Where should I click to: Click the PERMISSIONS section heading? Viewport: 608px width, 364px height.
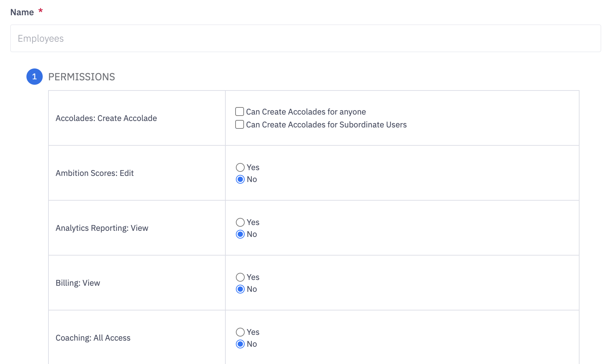(82, 77)
